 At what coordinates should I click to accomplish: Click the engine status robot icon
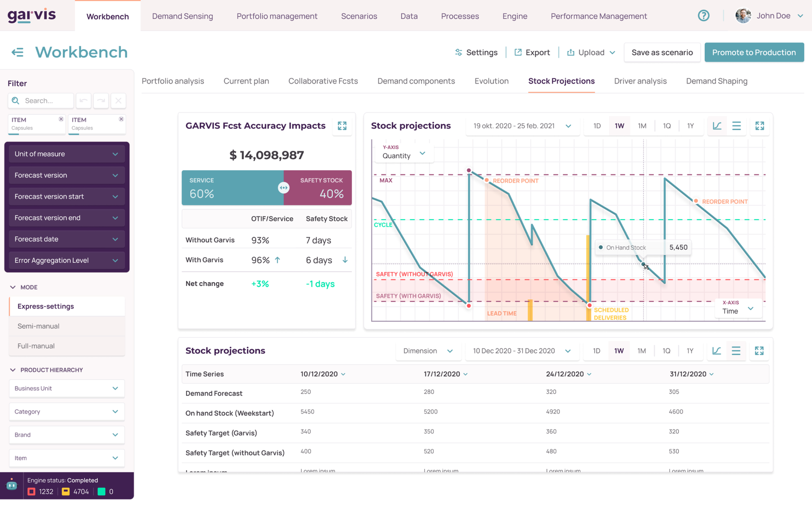12,485
